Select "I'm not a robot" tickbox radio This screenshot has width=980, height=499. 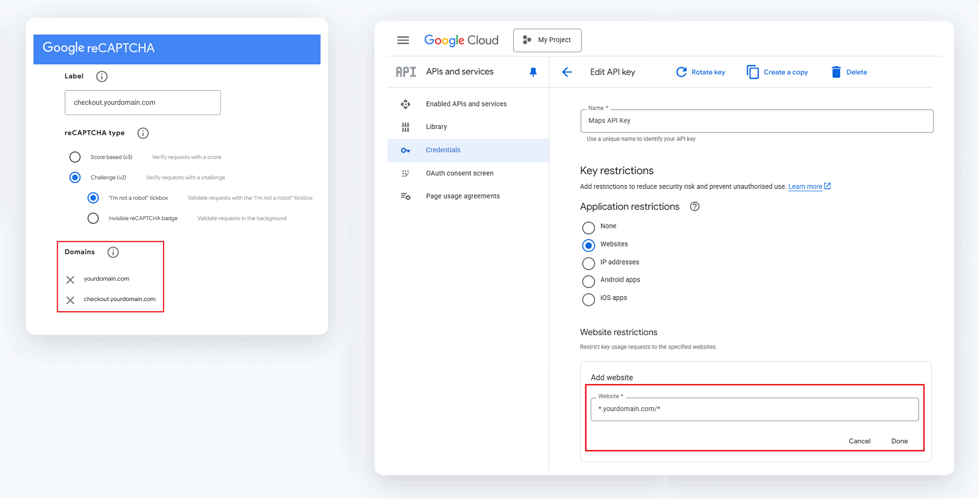(93, 198)
